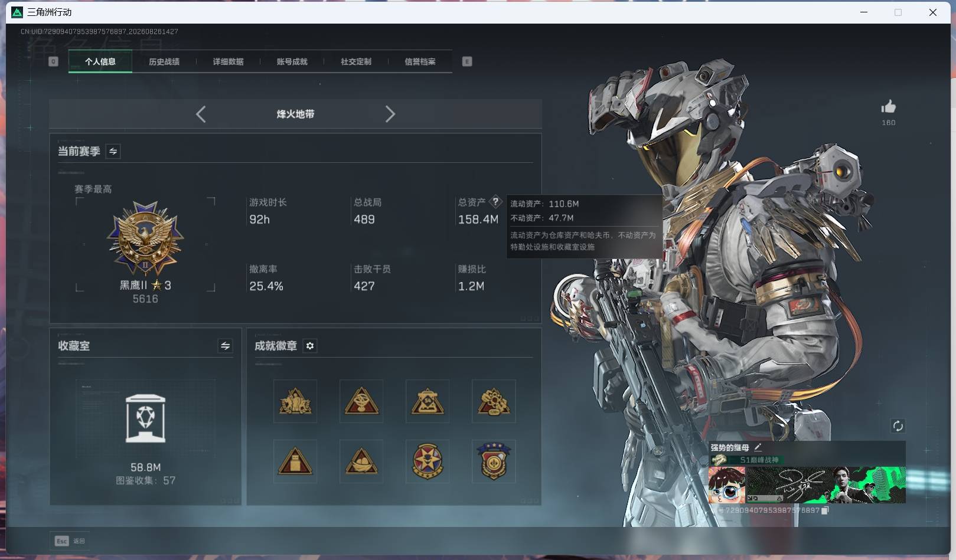Click the green signature namecard banner
Viewport: 956px width, 560px height.
click(826, 485)
